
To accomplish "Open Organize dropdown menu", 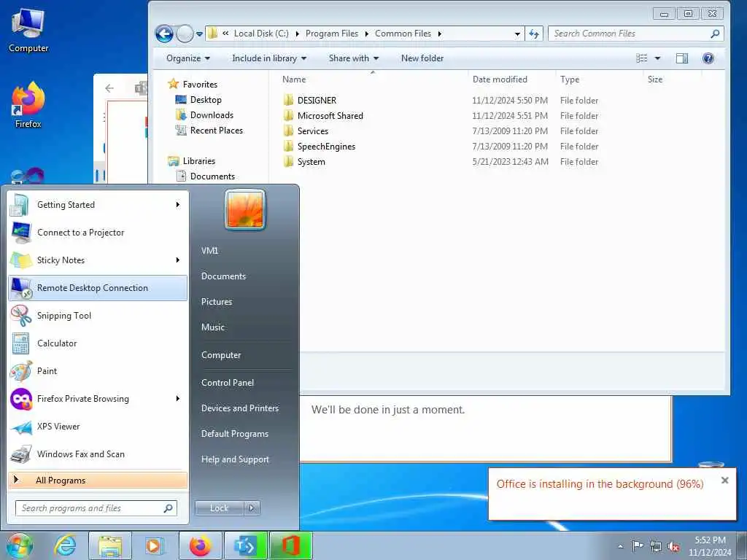I will (x=187, y=58).
